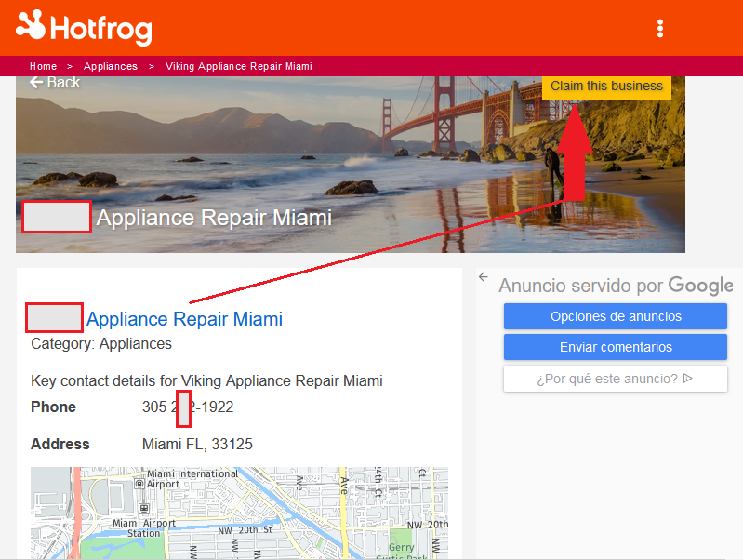Click the Miami map thumbnail
Screen dimensions: 743x560
(239, 513)
